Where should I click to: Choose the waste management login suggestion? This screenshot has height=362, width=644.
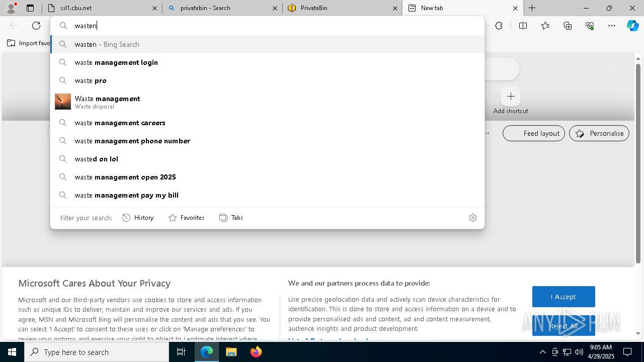(x=267, y=62)
